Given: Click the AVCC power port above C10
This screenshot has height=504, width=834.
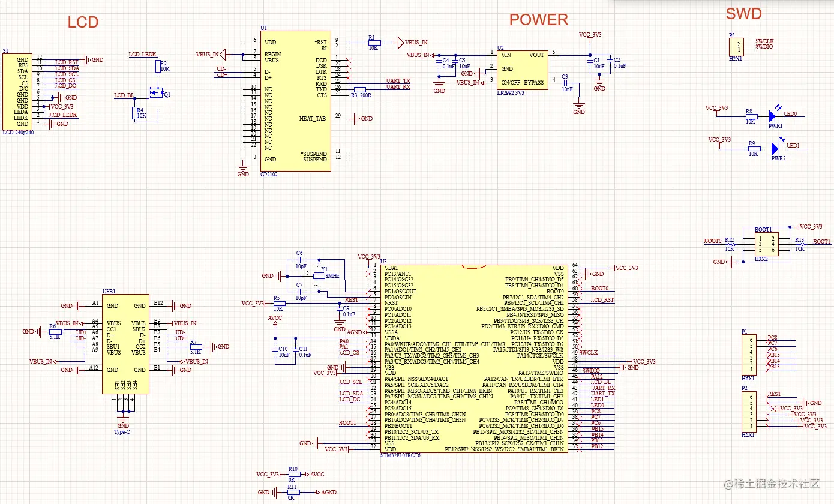Looking at the screenshot, I should point(275,320).
